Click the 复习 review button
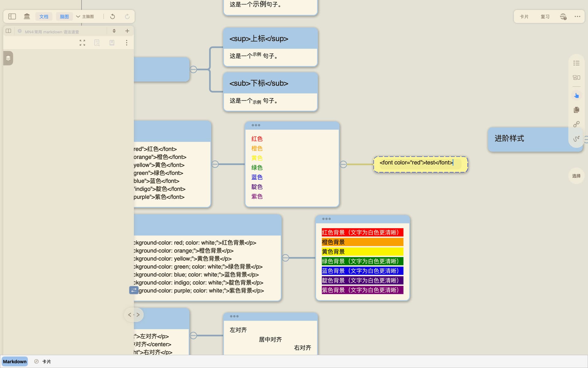This screenshot has width=588, height=368. point(545,17)
